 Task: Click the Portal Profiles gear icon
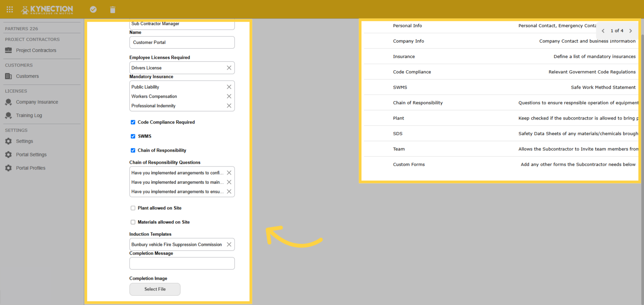pos(9,168)
